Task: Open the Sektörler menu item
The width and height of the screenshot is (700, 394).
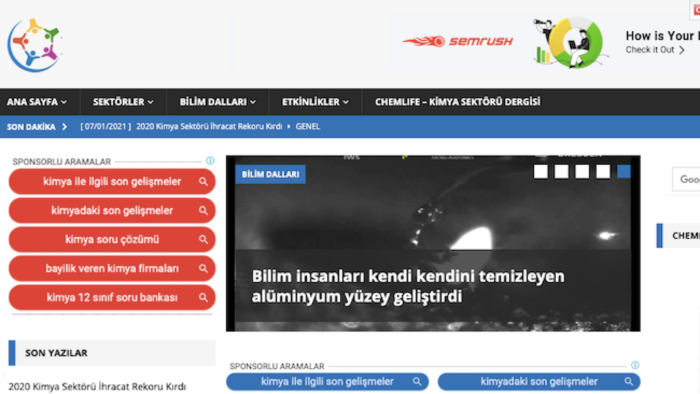Action: click(123, 102)
